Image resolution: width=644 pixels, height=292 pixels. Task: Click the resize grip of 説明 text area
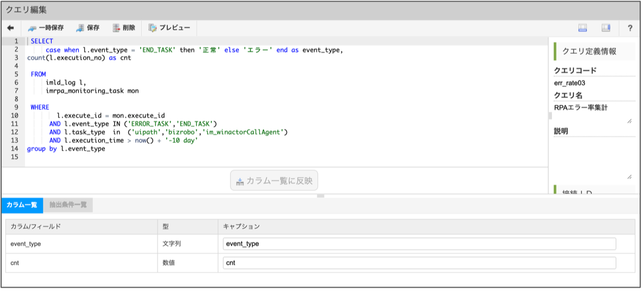coord(629,177)
